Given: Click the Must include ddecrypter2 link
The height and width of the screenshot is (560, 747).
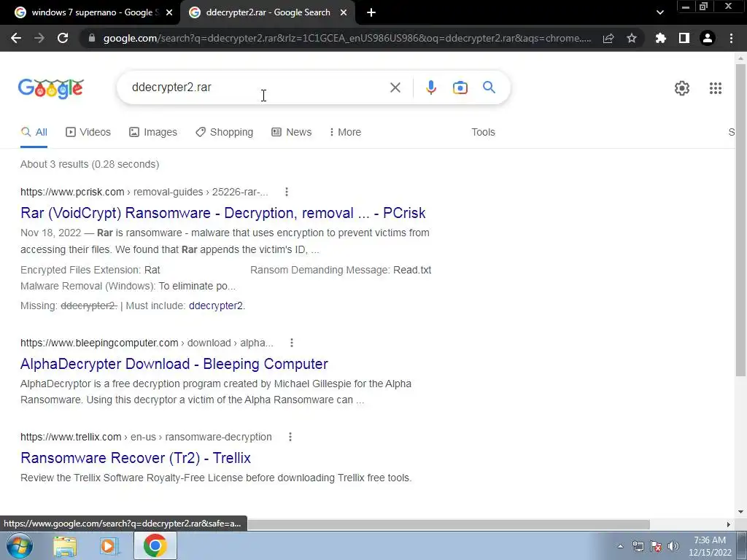Looking at the screenshot, I should coord(216,306).
